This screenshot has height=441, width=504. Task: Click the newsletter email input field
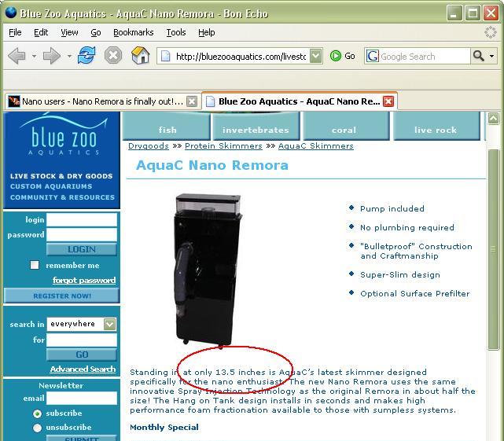[x=81, y=399]
